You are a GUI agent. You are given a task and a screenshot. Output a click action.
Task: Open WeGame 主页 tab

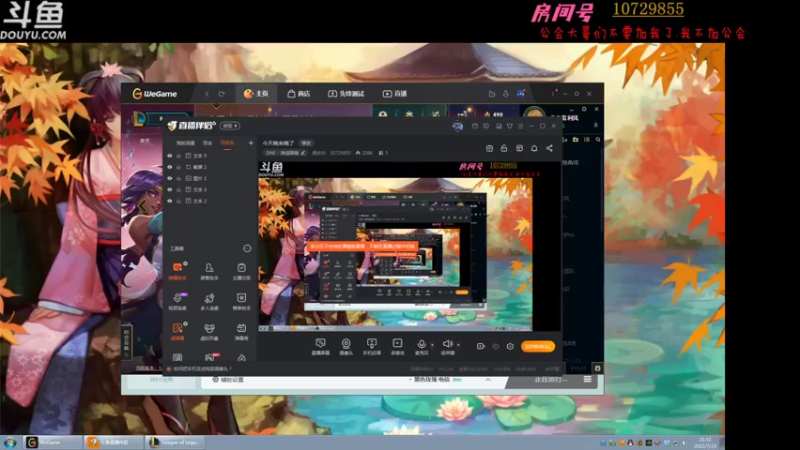(256, 94)
